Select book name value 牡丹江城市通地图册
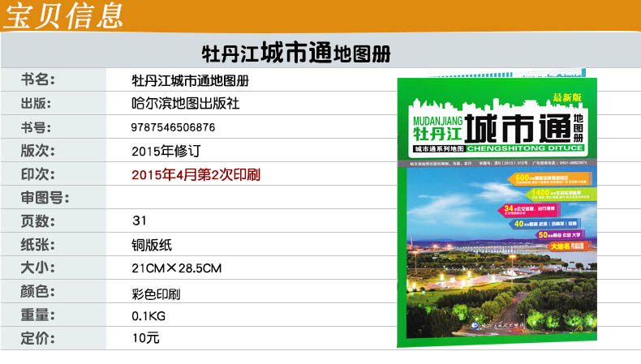 click(190, 80)
